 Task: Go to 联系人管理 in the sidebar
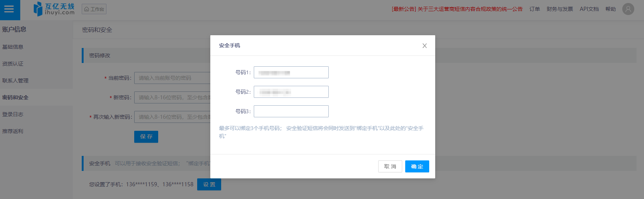coord(15,81)
